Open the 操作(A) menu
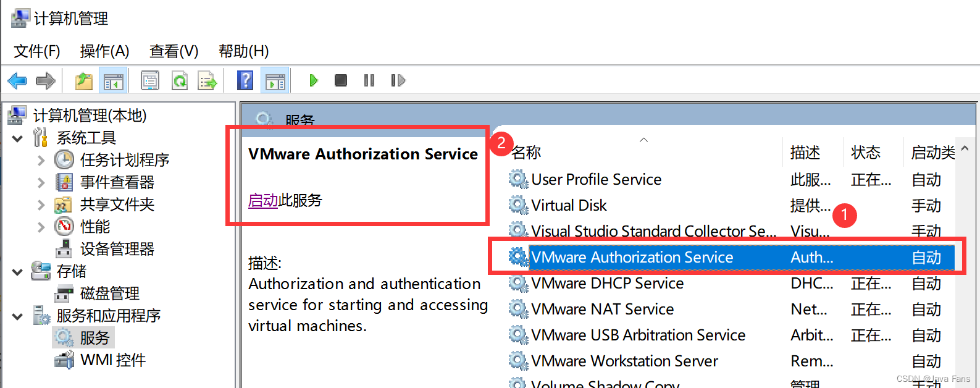Viewport: 980px width, 388px height. point(104,51)
